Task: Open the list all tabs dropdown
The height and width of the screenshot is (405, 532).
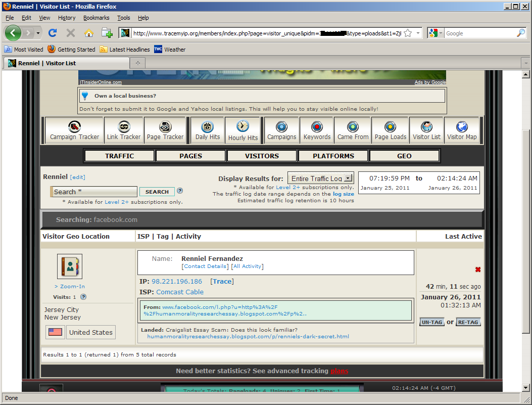Action: pyautogui.click(x=526, y=63)
